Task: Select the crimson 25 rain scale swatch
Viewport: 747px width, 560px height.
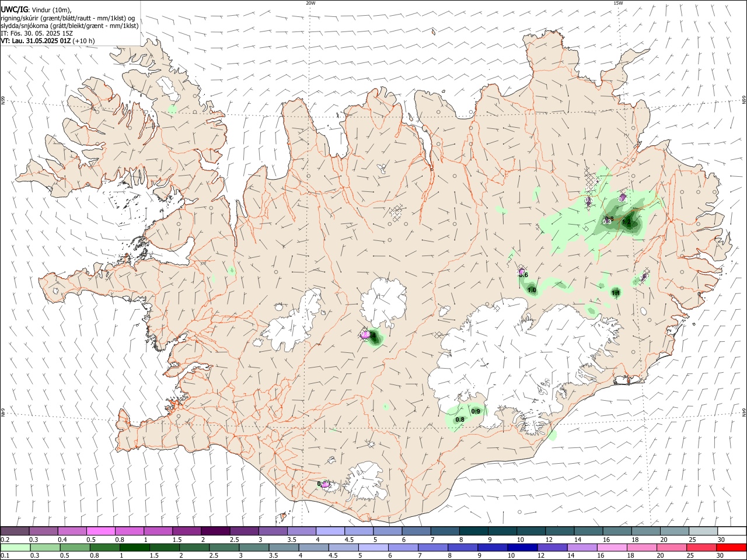Action: click(701, 547)
